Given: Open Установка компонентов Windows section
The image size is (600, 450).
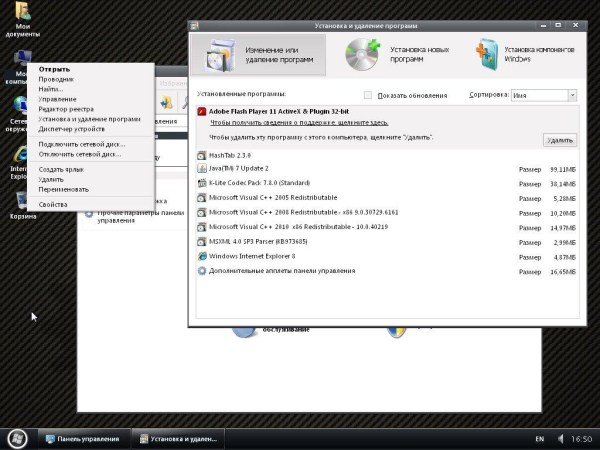Looking at the screenshot, I should tap(488, 54).
